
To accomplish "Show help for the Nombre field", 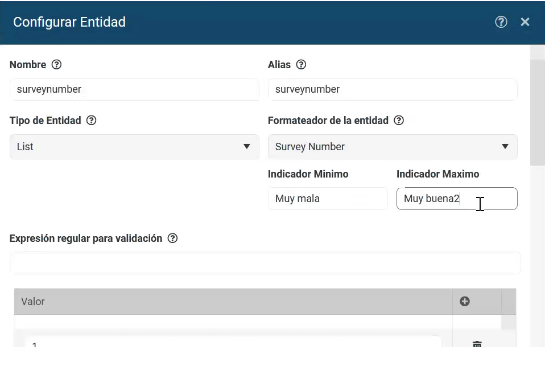I will 57,65.
